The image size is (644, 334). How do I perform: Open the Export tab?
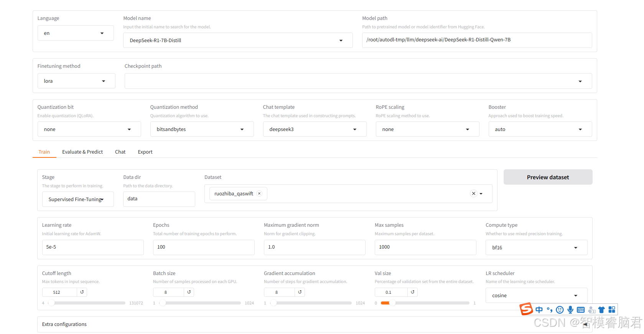pos(145,152)
